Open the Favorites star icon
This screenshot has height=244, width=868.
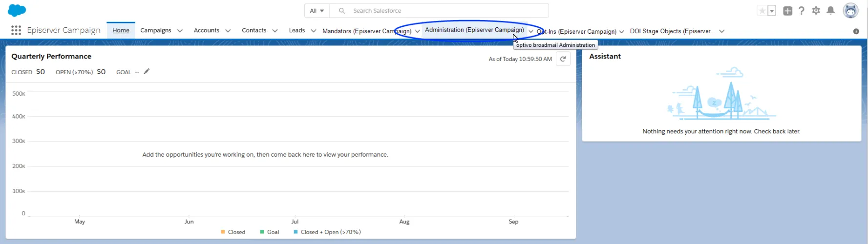(x=762, y=11)
